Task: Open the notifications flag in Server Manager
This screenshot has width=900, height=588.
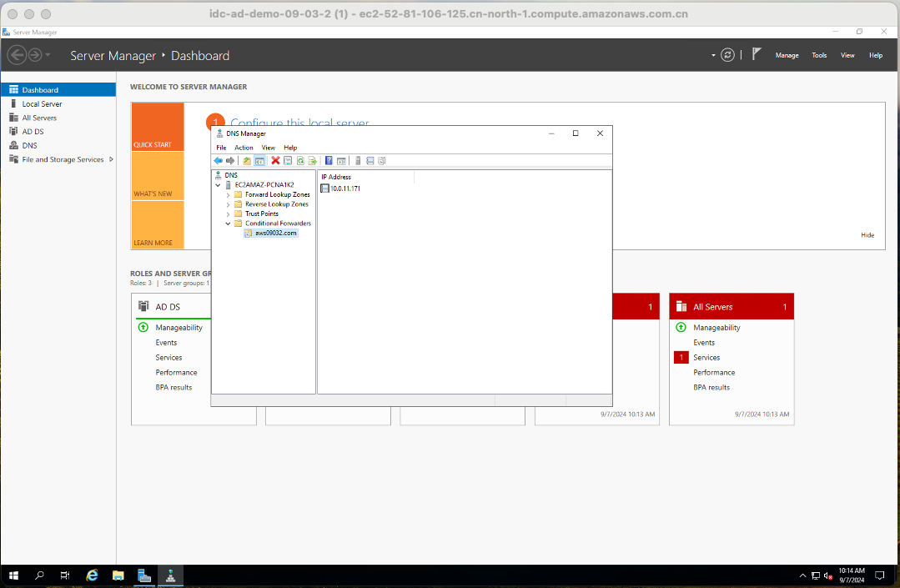Action: 756,53
